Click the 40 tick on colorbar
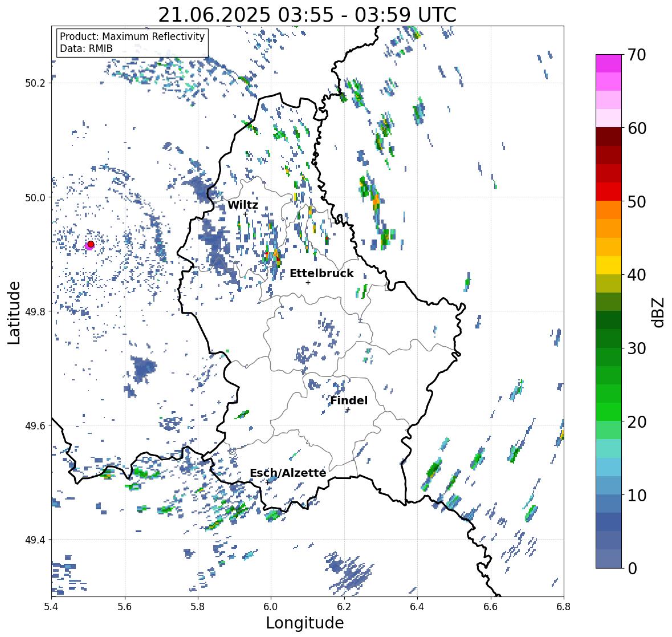 coord(637,275)
